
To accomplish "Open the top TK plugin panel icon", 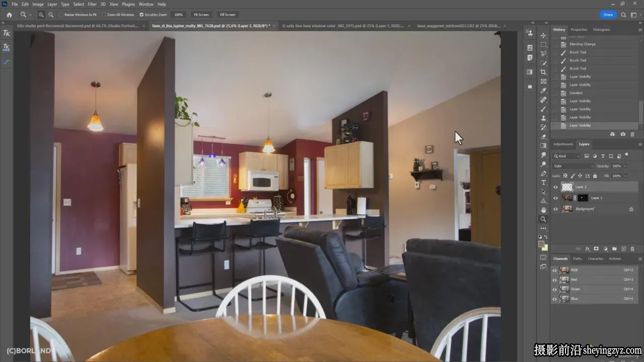I will [x=7, y=33].
